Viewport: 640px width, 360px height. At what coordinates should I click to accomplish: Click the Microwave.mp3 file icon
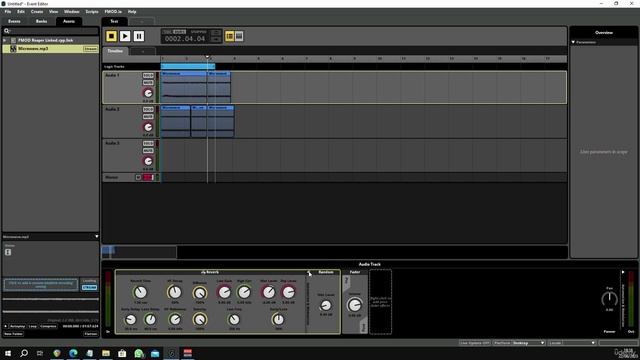[13, 49]
